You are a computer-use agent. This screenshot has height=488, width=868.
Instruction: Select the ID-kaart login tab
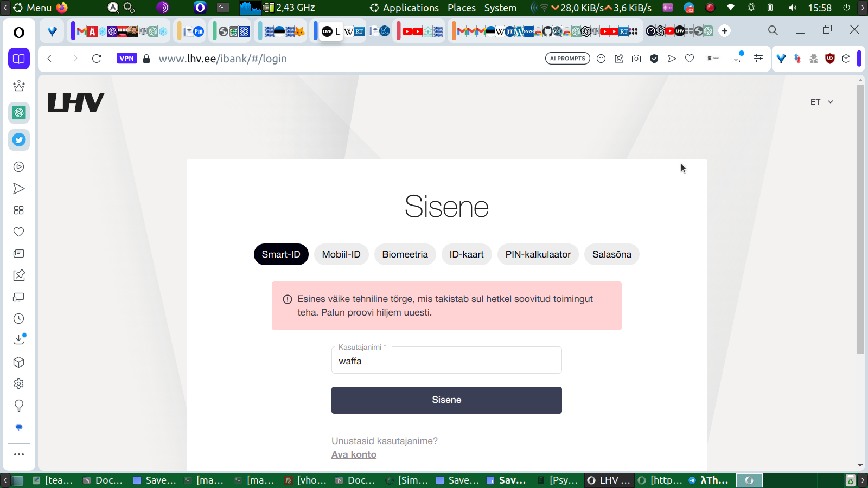click(x=467, y=254)
